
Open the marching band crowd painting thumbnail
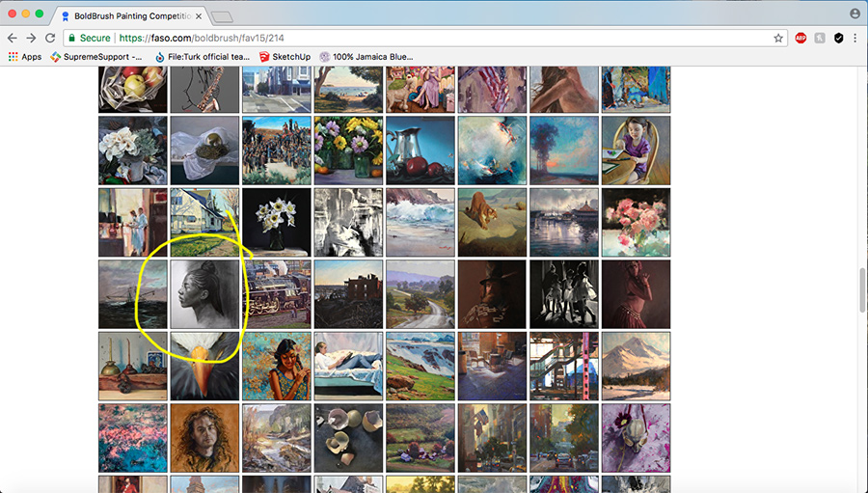(x=277, y=151)
